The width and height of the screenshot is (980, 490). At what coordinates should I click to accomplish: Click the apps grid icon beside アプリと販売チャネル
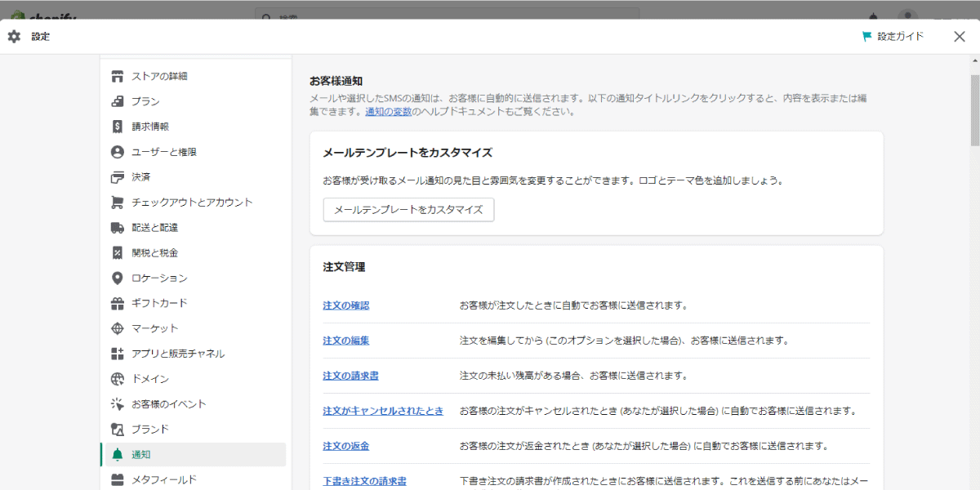tap(118, 354)
